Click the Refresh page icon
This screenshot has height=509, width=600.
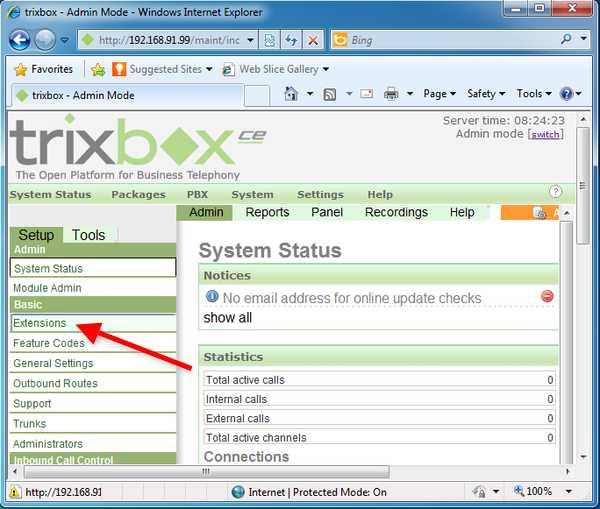point(292,40)
